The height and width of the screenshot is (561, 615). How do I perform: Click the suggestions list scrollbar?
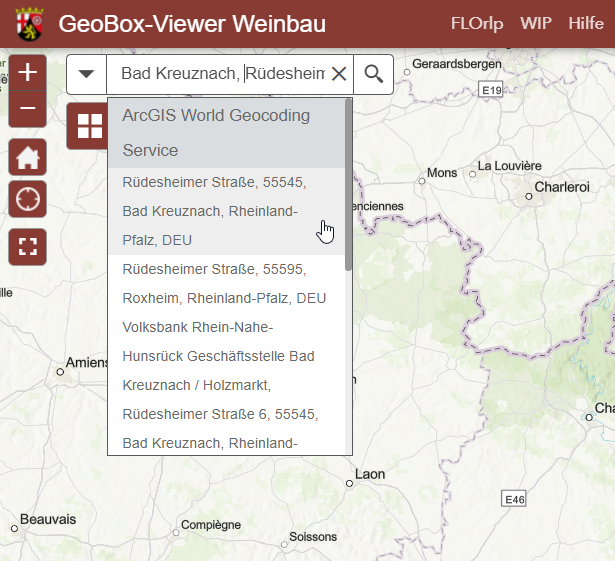(348, 184)
